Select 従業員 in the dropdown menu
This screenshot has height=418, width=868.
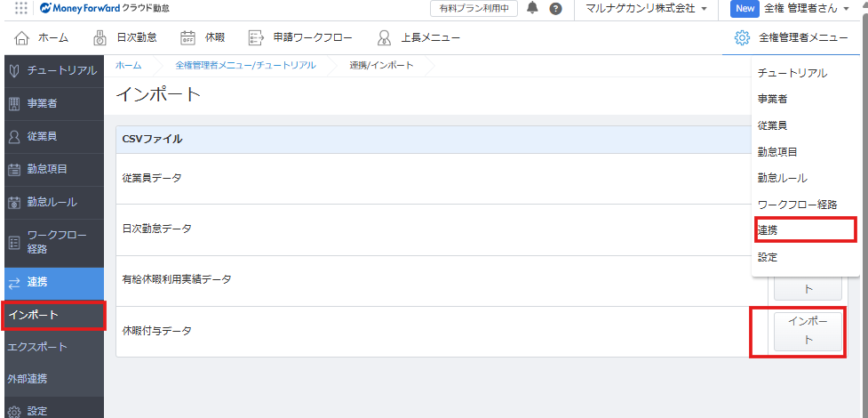(771, 125)
